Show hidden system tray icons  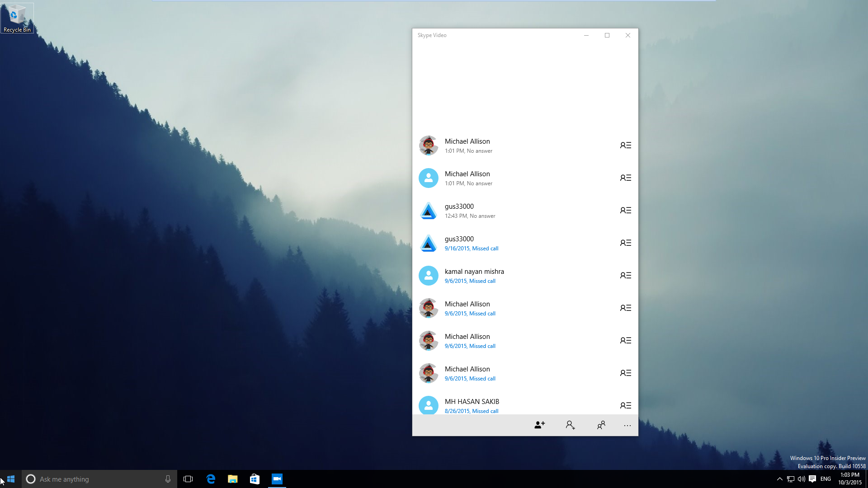779,479
